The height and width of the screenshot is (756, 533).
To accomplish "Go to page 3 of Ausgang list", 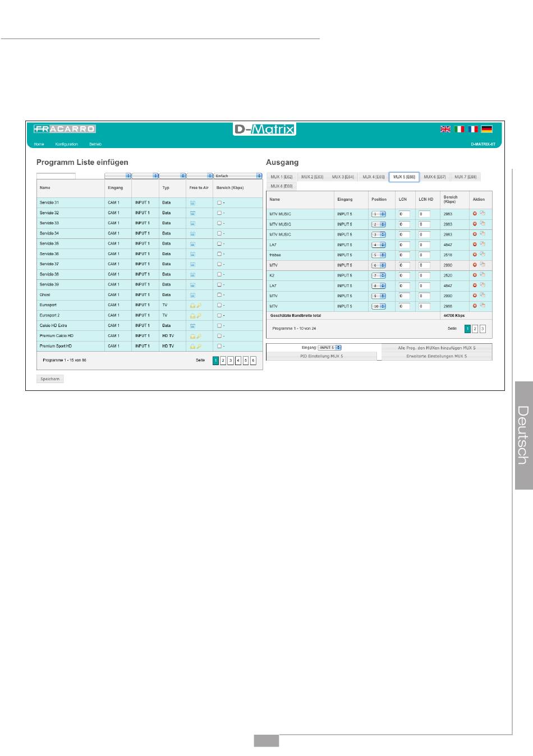I will (483, 329).
